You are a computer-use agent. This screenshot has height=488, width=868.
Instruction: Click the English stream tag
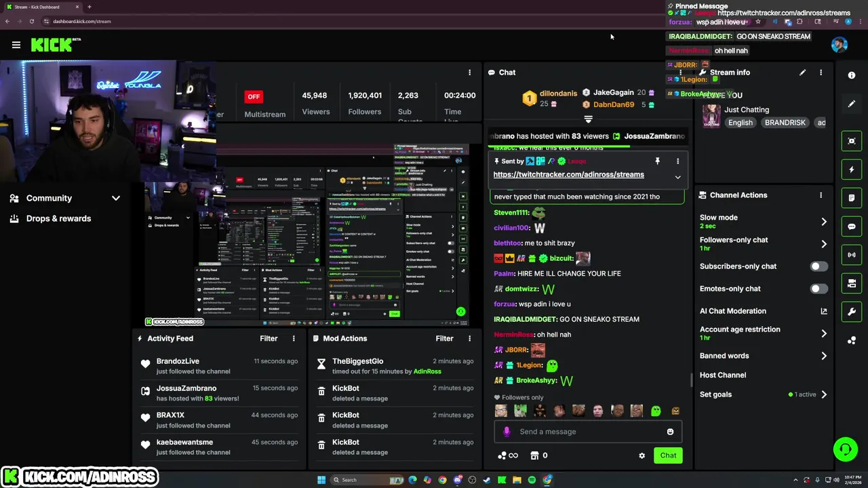[x=740, y=123]
